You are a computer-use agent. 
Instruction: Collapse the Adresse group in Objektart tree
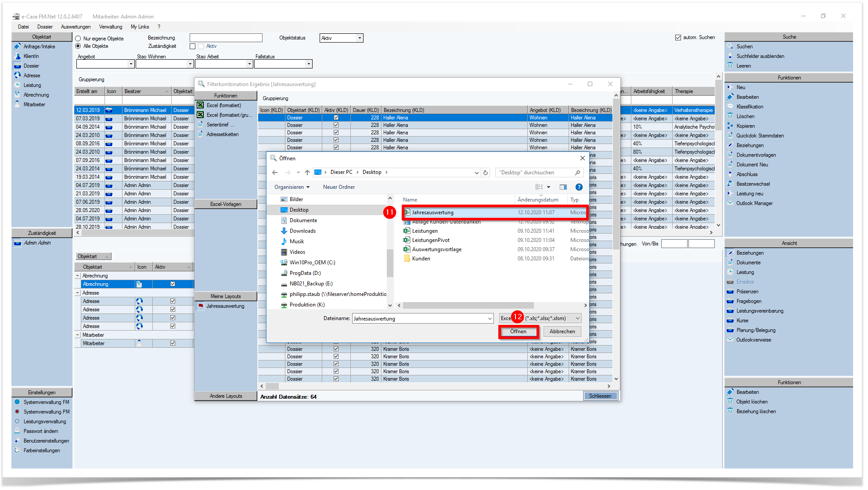click(78, 293)
